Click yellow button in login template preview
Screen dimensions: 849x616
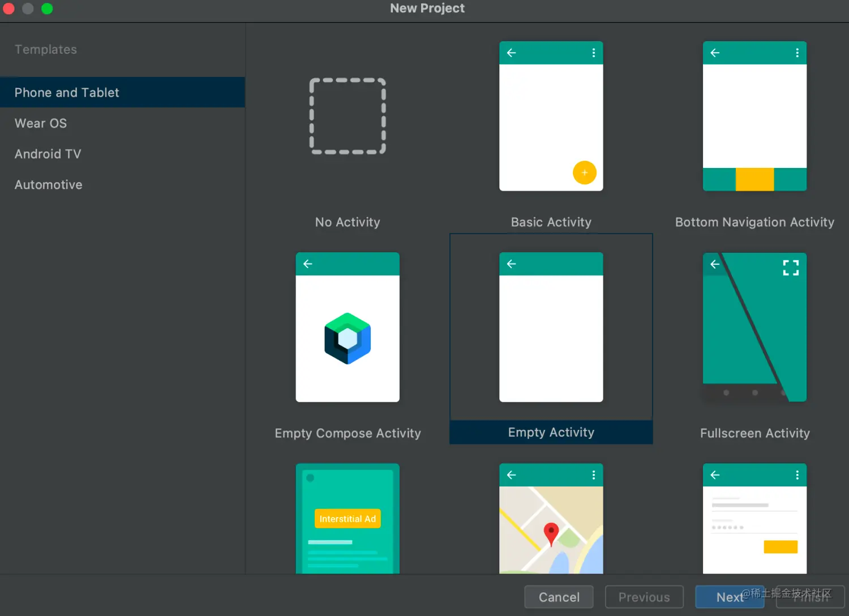point(781,546)
